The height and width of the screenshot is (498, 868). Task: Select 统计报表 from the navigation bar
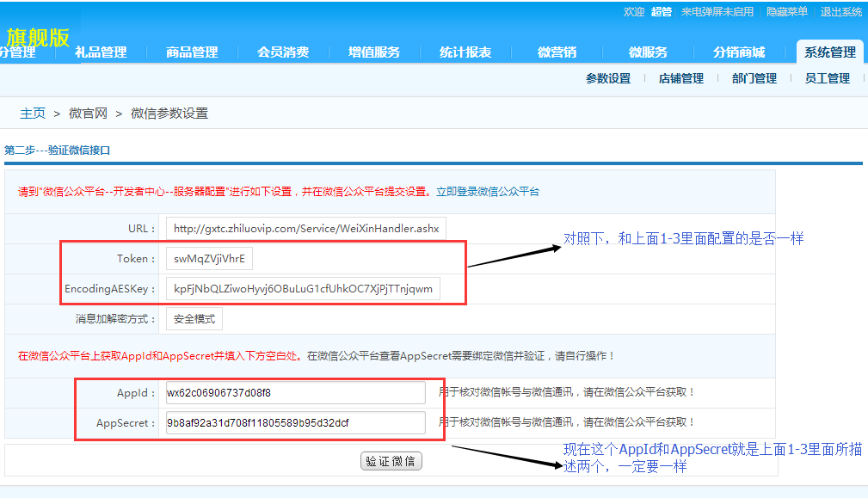pos(465,52)
